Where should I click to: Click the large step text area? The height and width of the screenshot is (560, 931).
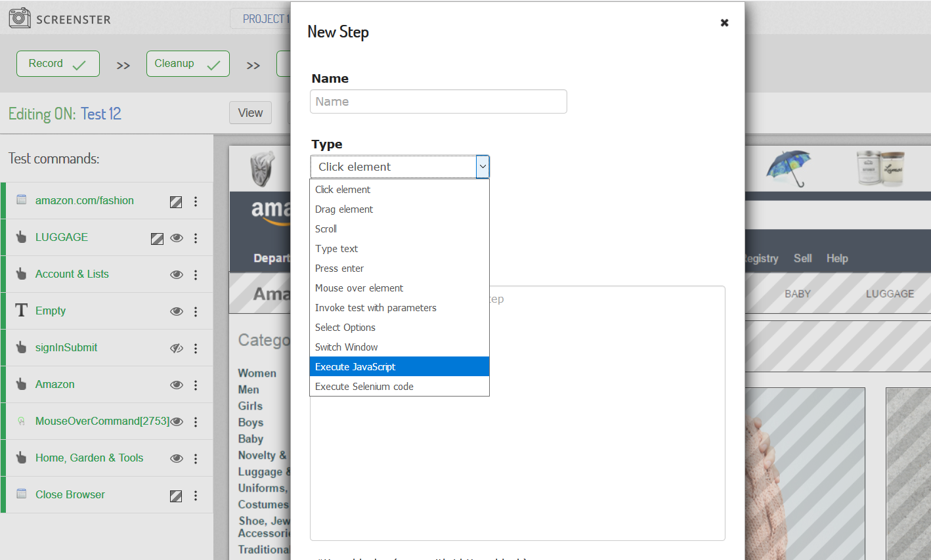click(517, 413)
